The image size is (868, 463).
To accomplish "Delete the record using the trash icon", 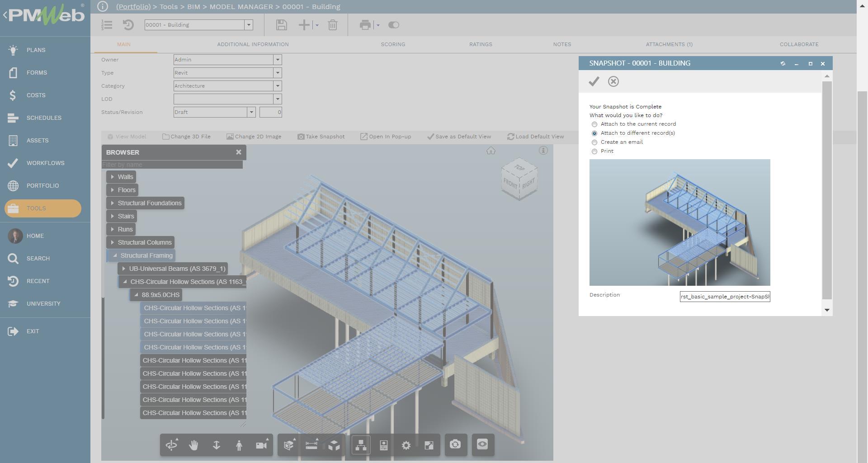I will click(x=333, y=25).
